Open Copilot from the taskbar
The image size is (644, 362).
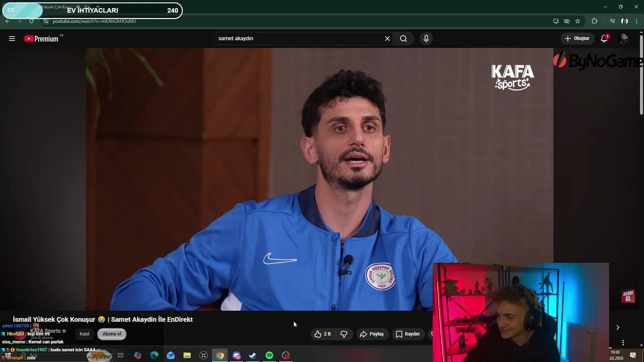pos(137,355)
